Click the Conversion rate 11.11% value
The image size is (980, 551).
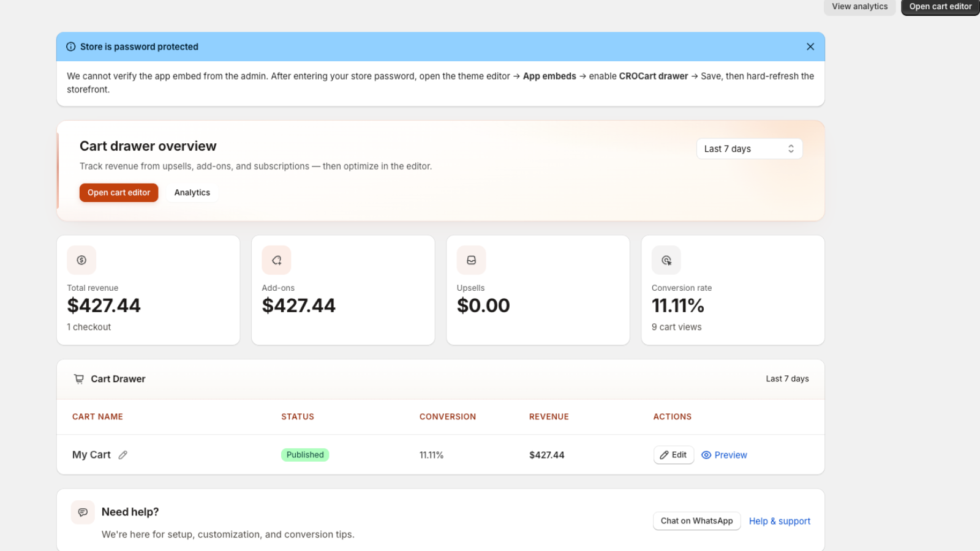point(678,305)
